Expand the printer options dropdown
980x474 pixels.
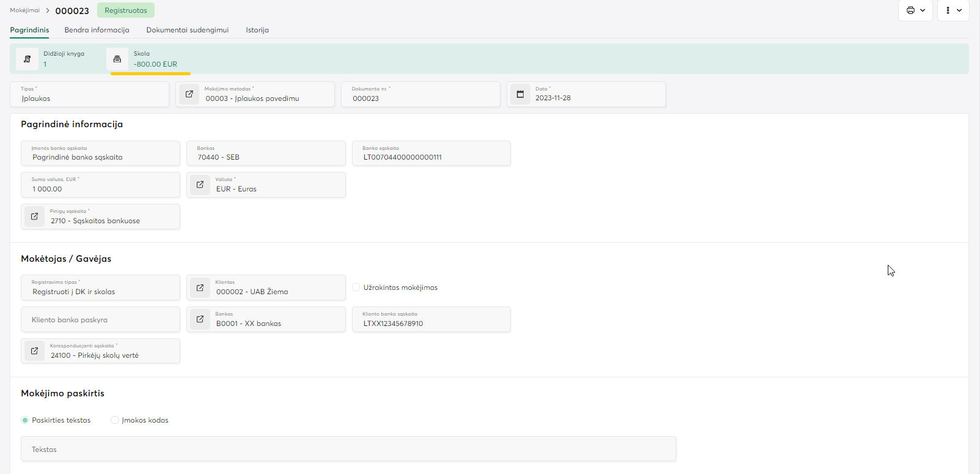coord(915,10)
